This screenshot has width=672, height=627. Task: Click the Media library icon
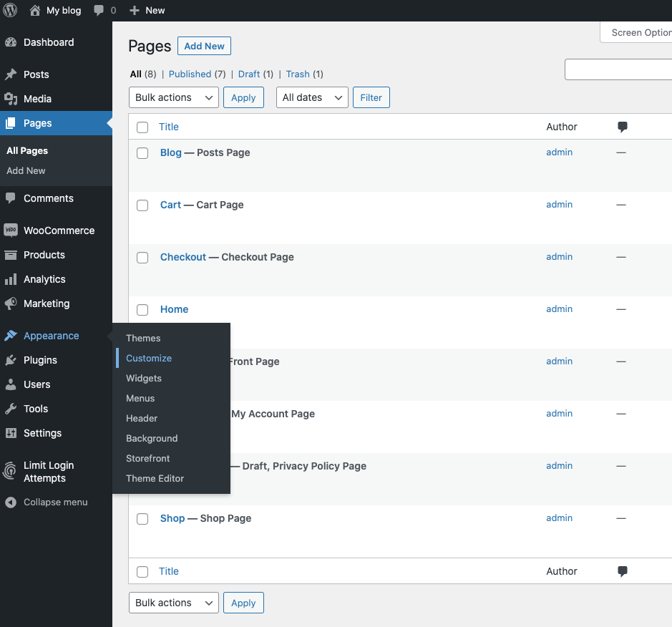(x=11, y=99)
